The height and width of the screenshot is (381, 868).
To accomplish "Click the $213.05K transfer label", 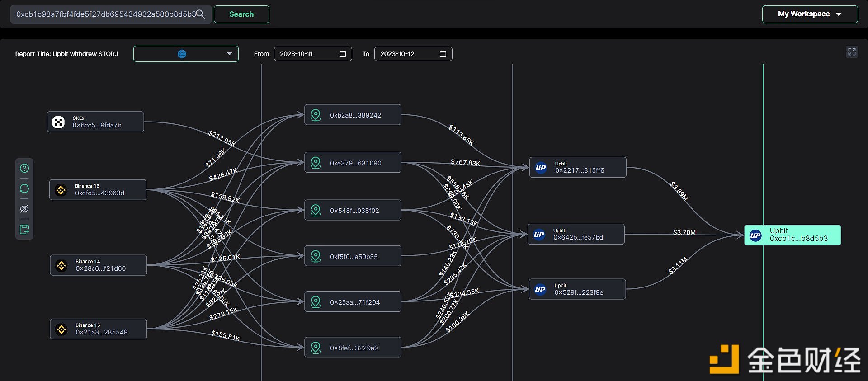I will (x=222, y=138).
